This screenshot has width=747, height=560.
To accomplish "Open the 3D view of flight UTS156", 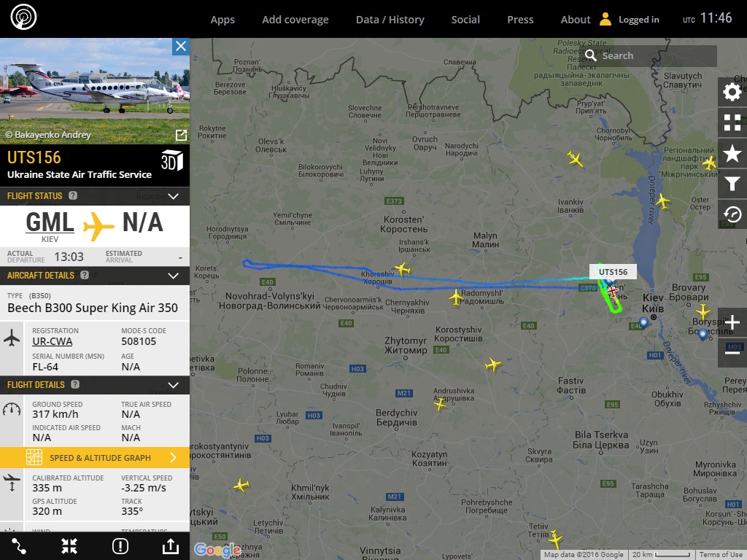I will [x=172, y=160].
